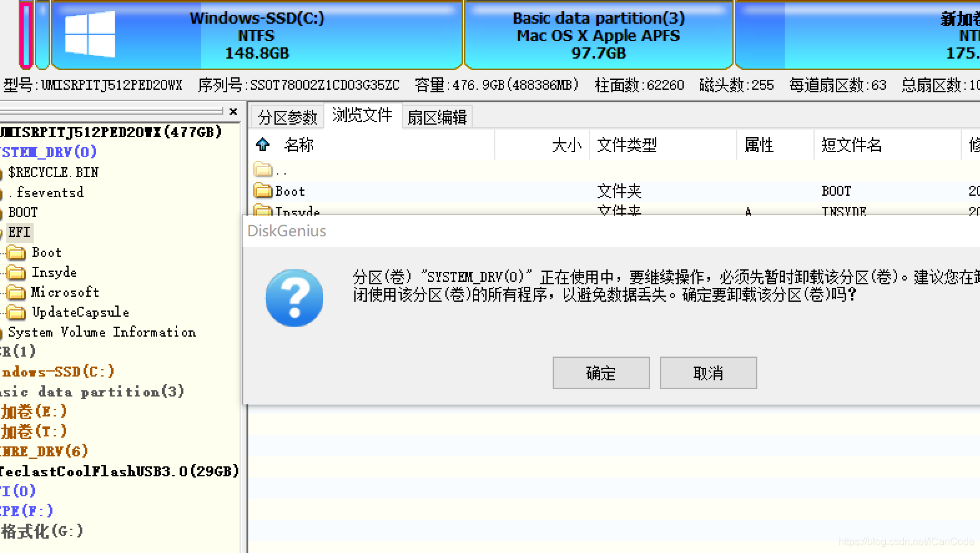Select DRV(6) partition in the tree
This screenshot has width=980, height=553.
(44, 451)
